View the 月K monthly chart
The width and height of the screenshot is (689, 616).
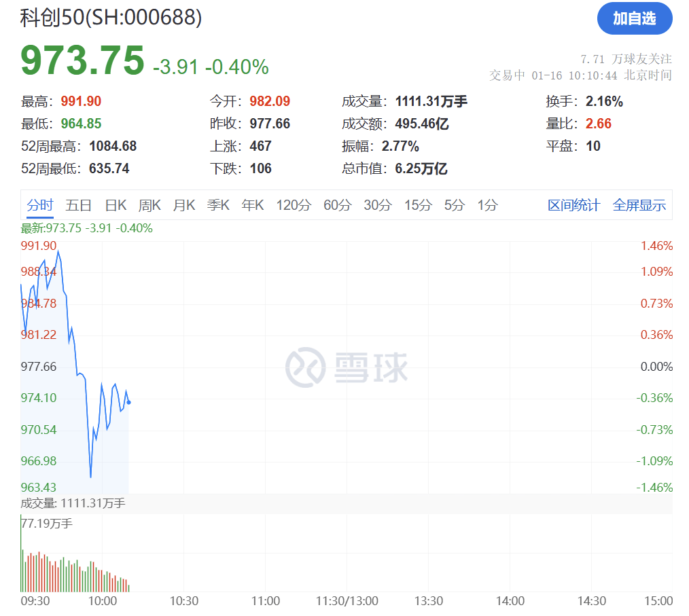pos(183,204)
